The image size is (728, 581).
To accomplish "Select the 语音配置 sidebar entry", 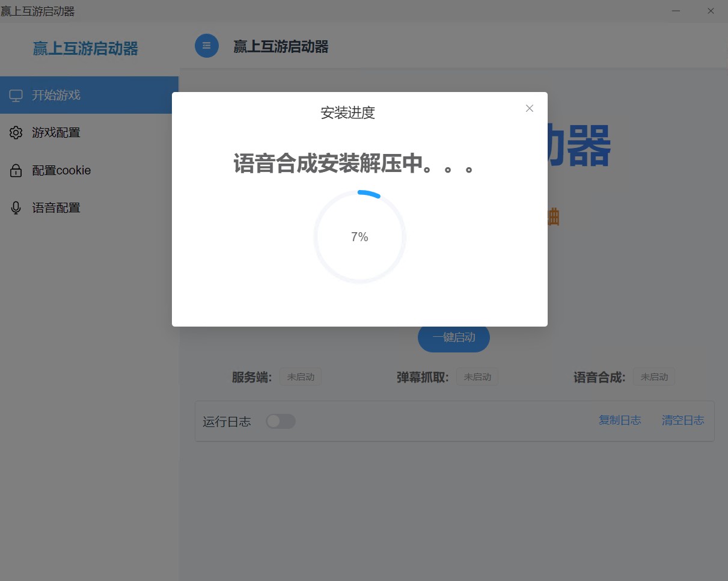I will (x=56, y=208).
